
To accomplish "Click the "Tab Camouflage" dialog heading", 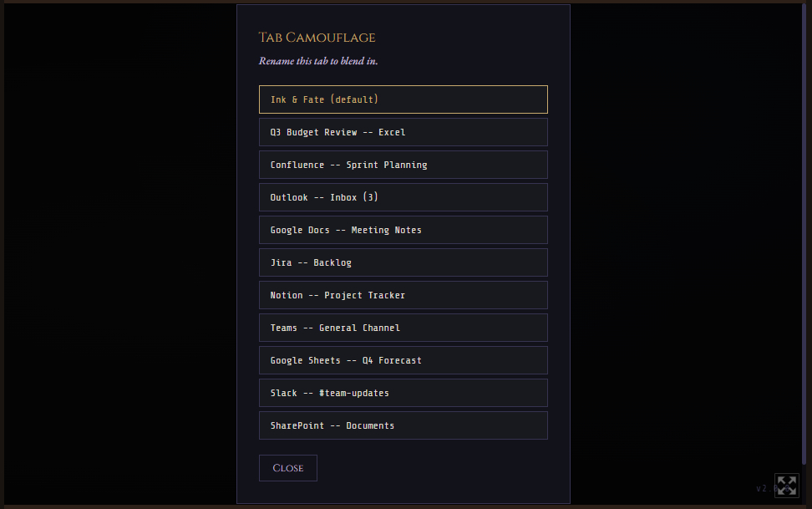I will pos(317,38).
